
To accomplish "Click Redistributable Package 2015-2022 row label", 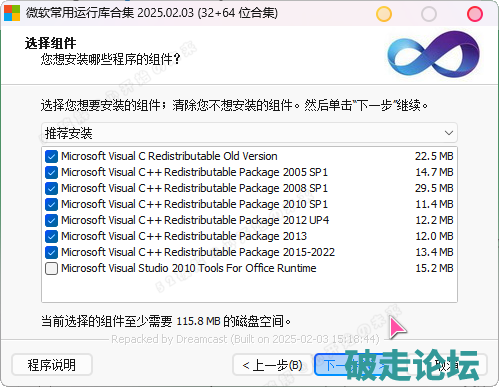I will tap(198, 252).
